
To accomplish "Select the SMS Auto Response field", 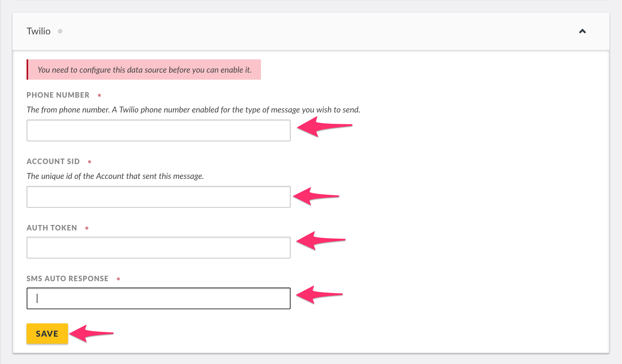I will [159, 298].
